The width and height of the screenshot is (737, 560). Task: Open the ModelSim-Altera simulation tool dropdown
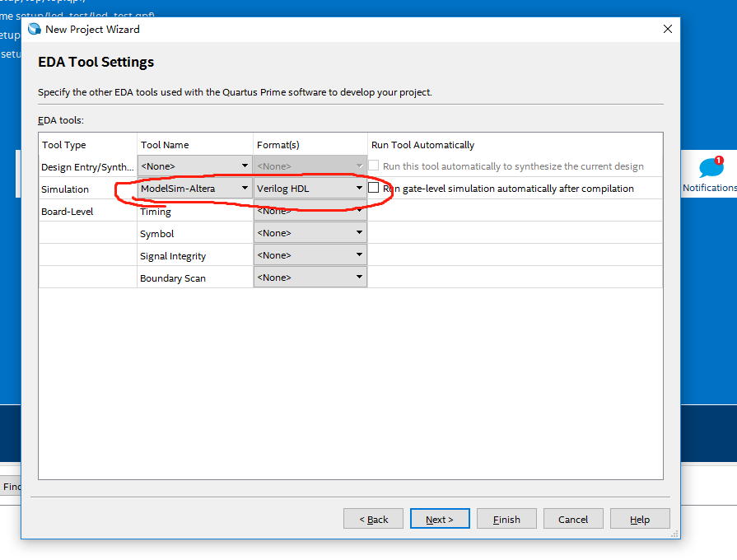click(x=245, y=188)
